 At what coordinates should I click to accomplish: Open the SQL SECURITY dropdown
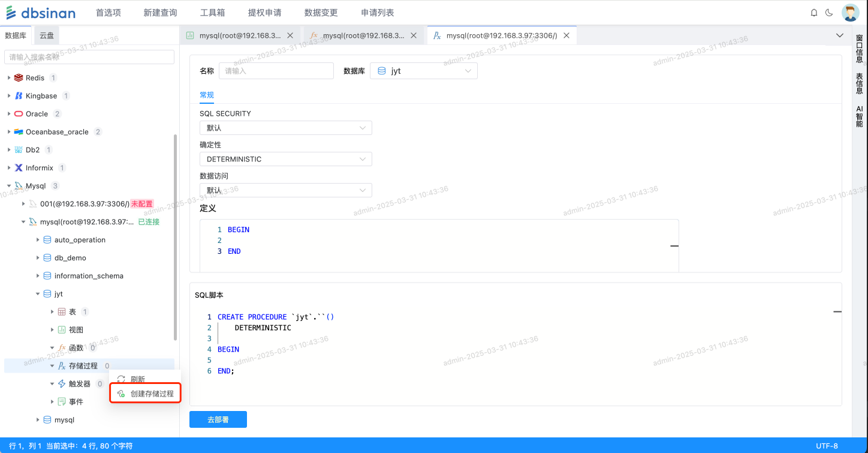(x=285, y=128)
